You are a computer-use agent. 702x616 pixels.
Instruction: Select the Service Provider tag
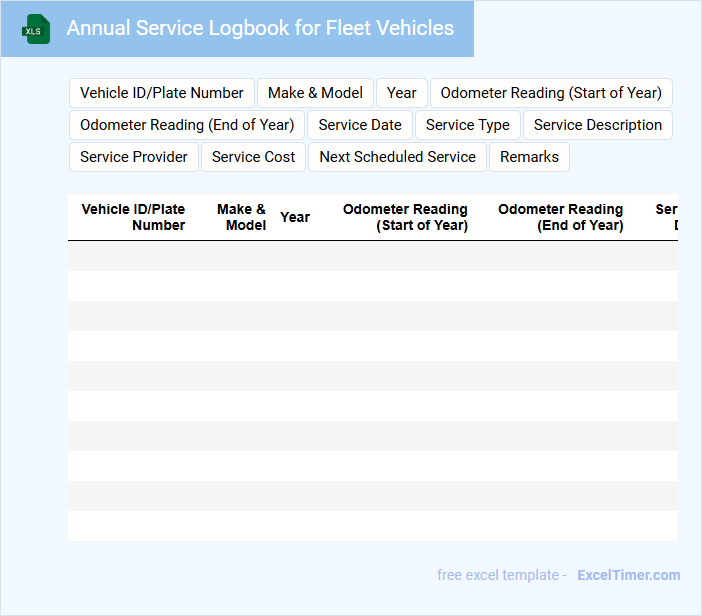pos(134,157)
